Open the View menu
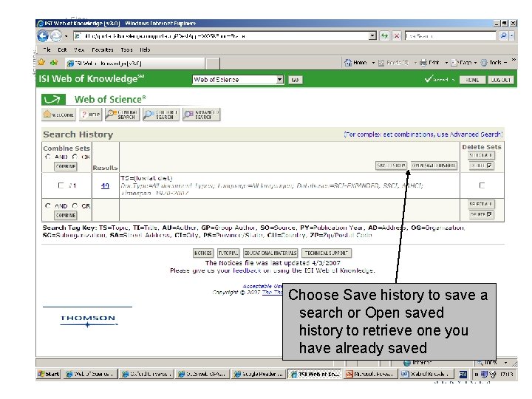The width and height of the screenshot is (532, 399). tap(79, 50)
